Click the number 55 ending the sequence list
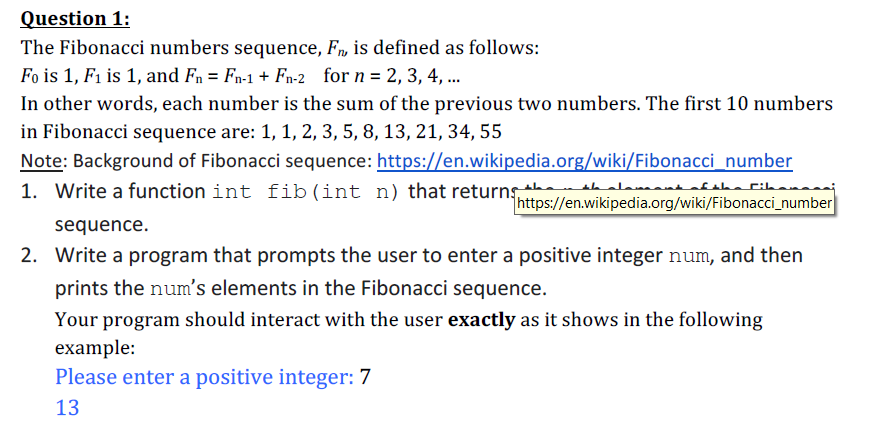 [x=491, y=132]
